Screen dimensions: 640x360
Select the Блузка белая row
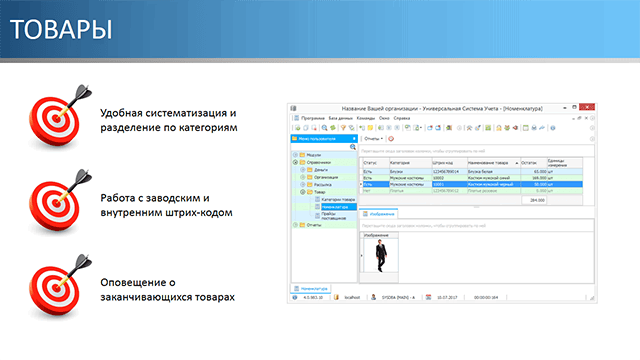tap(472, 172)
